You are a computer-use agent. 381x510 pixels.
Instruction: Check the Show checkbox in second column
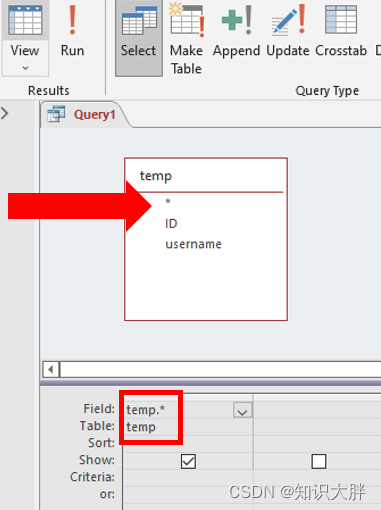point(319,461)
